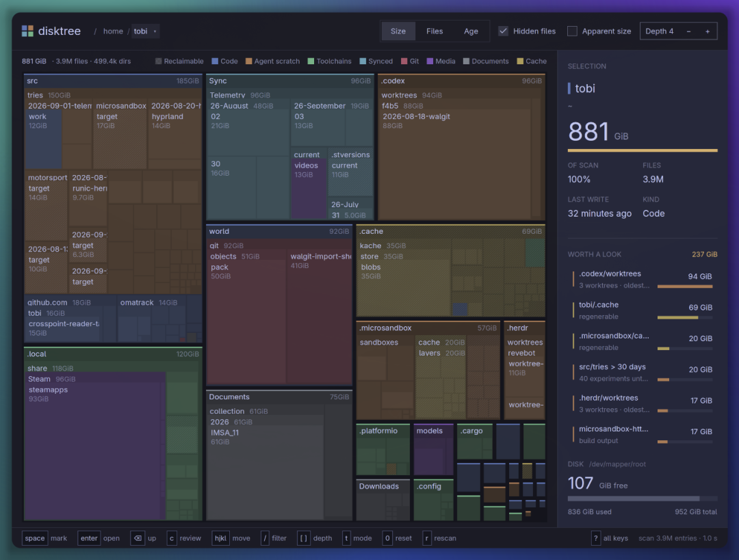Viewport: 739px width, 560px height.
Task: Click the Cache legend swatch
Action: click(x=520, y=62)
